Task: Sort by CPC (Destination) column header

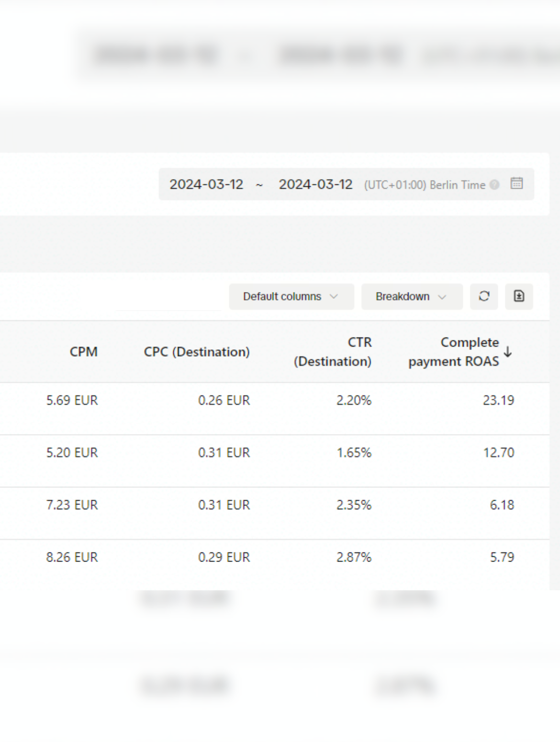Action: [197, 352]
